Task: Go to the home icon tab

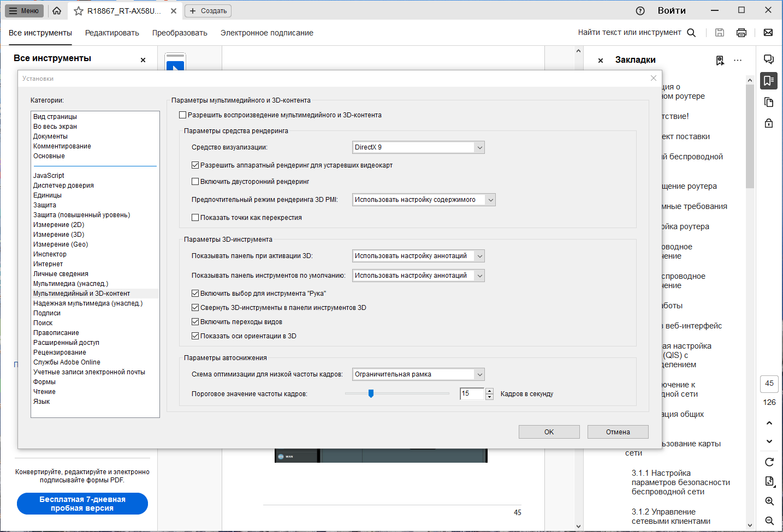Action: click(57, 10)
